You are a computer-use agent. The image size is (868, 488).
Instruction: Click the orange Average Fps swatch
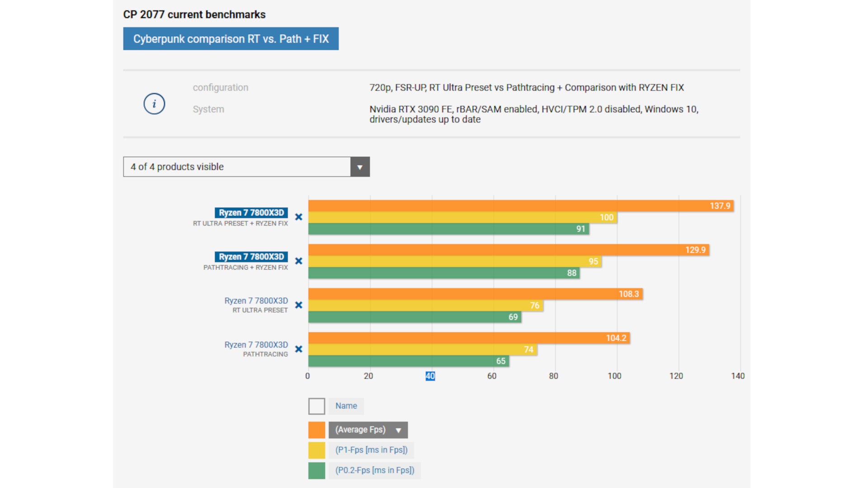tap(316, 430)
